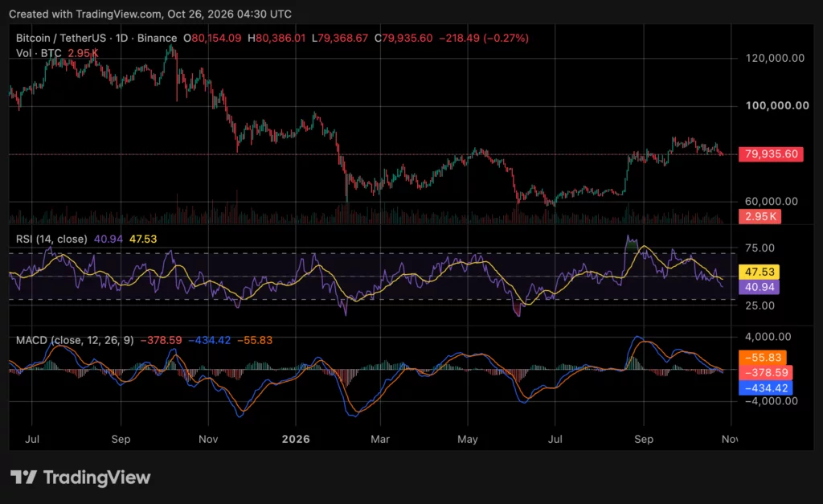Click the 4,000.00 MACD axis label
The width and height of the screenshot is (823, 504).
coord(768,337)
